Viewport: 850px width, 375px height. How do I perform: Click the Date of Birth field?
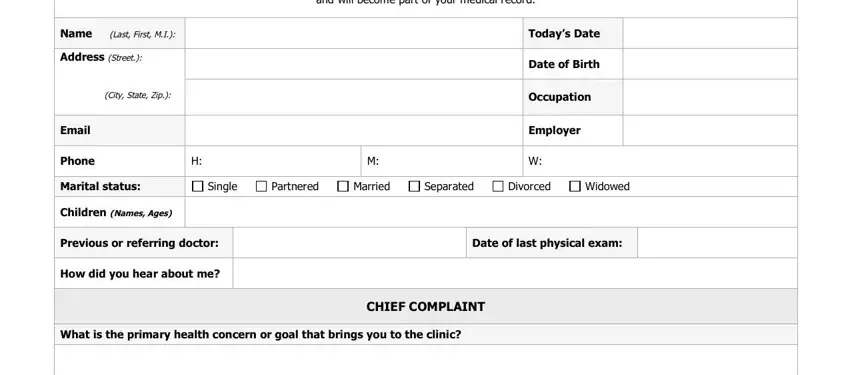pos(710,64)
